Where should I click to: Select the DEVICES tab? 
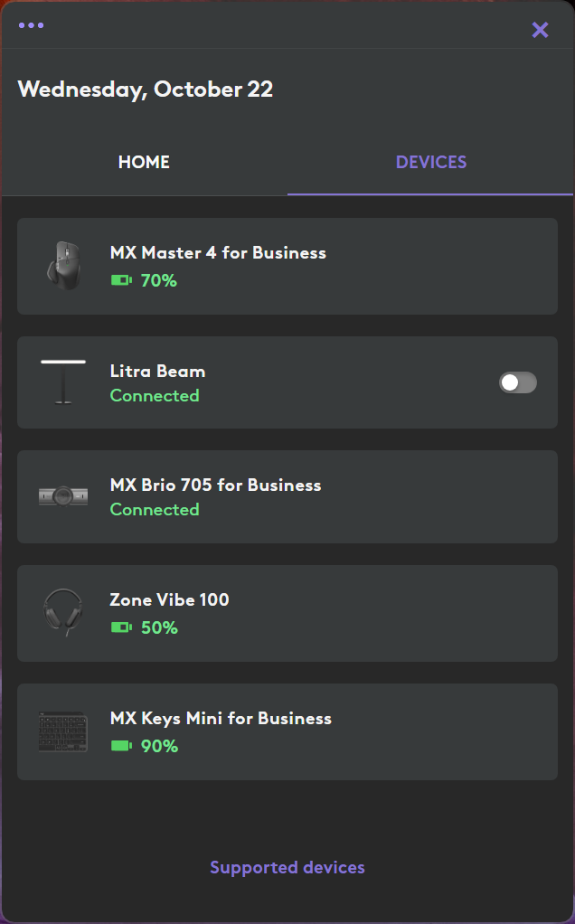point(430,163)
